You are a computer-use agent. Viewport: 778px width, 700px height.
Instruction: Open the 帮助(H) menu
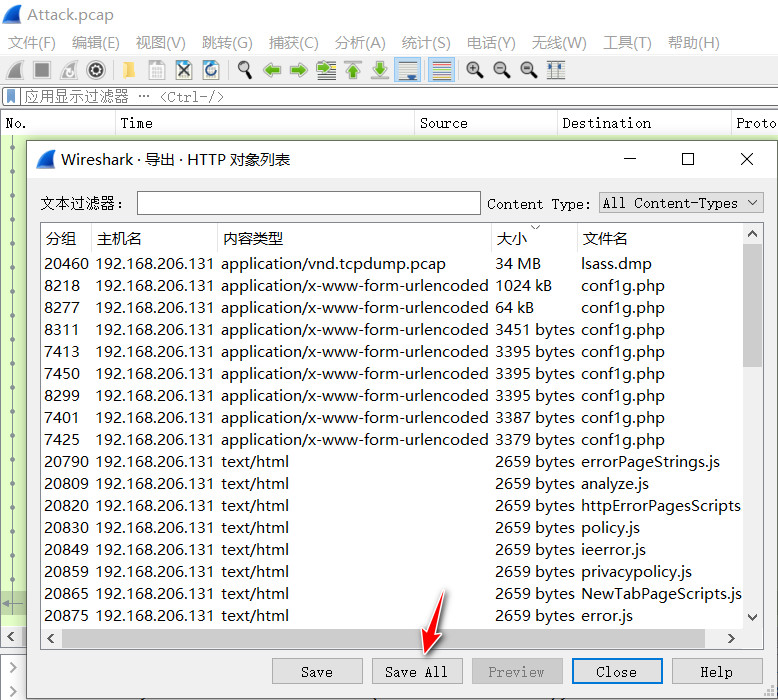tap(694, 43)
